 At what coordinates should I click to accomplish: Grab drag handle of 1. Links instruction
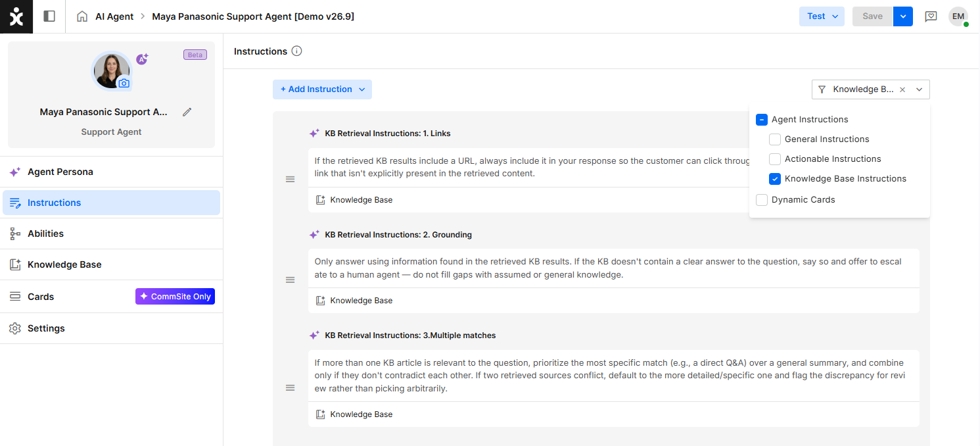pos(290,179)
